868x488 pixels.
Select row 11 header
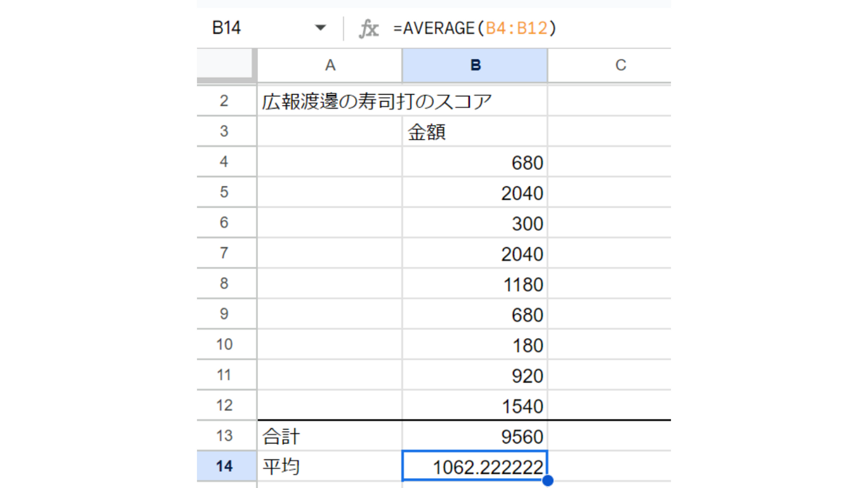pos(224,375)
